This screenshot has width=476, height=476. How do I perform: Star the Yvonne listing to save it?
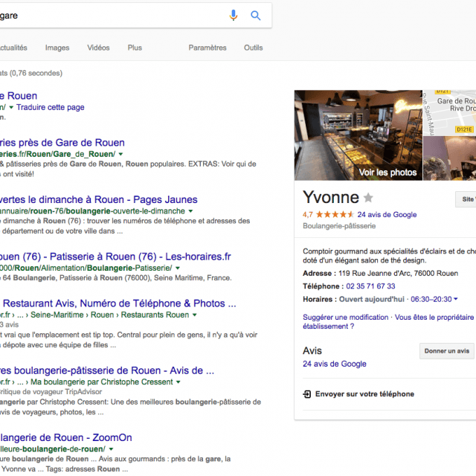(368, 198)
